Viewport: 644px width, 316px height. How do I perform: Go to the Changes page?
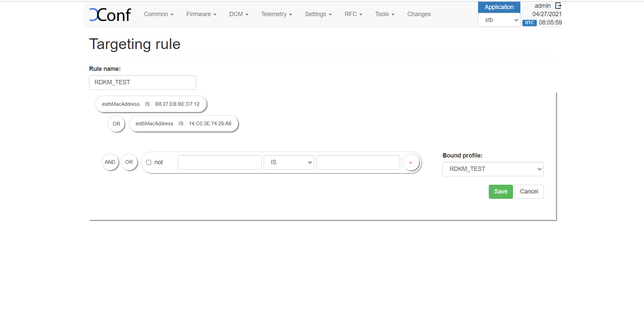419,14
